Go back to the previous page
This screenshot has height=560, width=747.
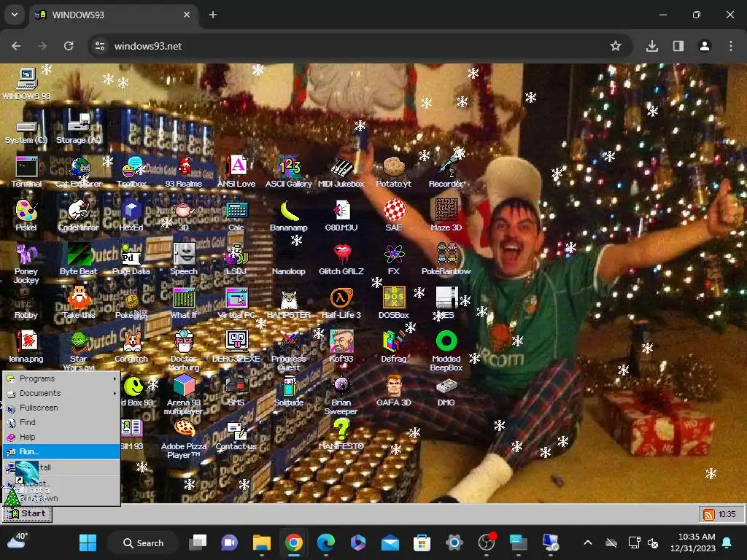[x=16, y=46]
